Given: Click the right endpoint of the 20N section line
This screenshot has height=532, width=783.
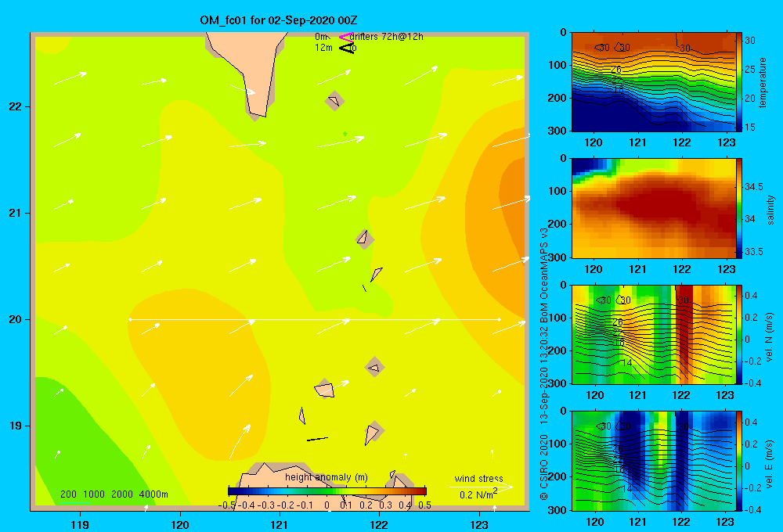Looking at the screenshot, I should coord(500,319).
